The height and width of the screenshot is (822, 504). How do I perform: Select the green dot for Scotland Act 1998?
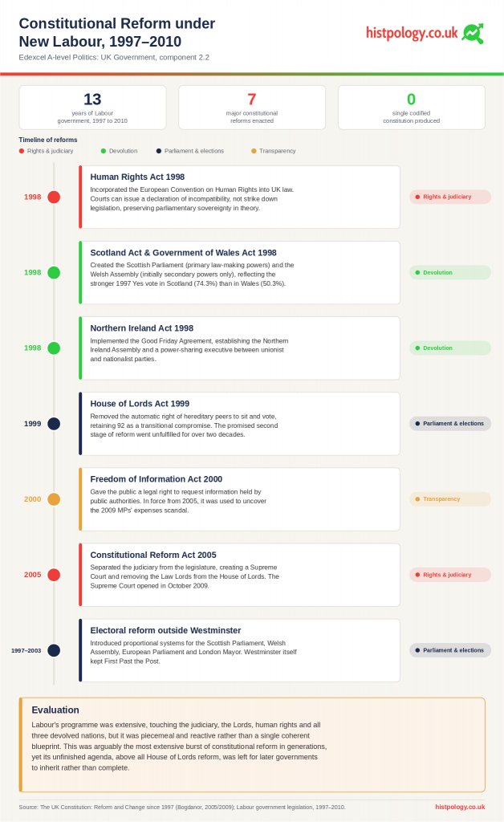click(x=54, y=273)
